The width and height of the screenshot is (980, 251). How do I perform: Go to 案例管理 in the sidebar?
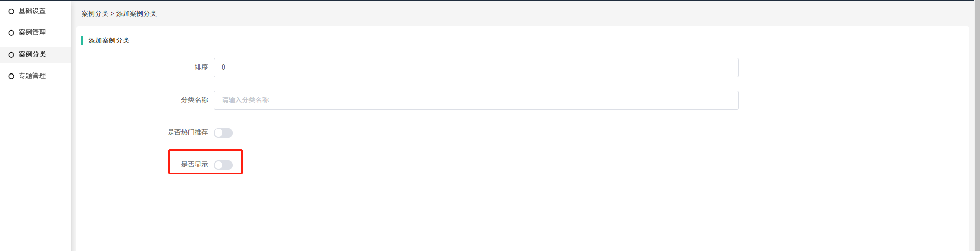tap(32, 33)
